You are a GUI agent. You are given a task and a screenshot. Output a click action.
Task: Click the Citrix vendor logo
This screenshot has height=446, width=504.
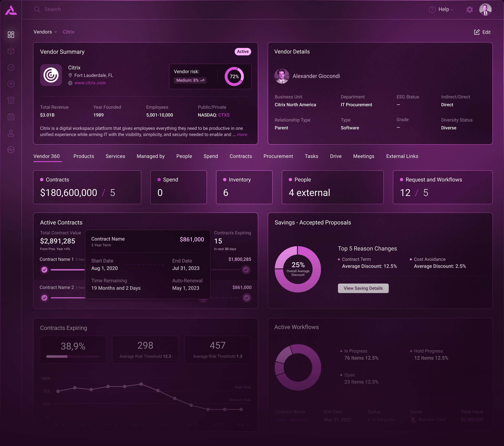(x=51, y=75)
